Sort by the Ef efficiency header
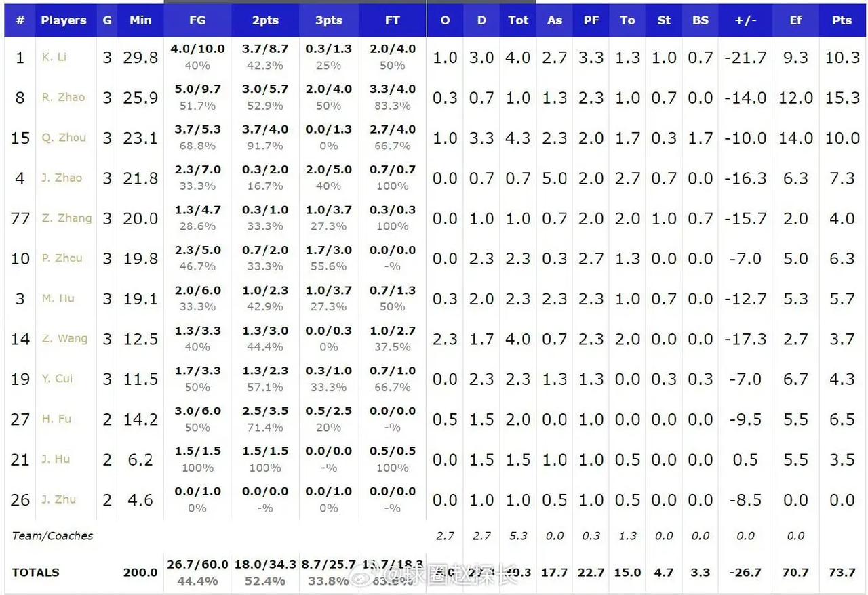The width and height of the screenshot is (868, 595). click(795, 20)
